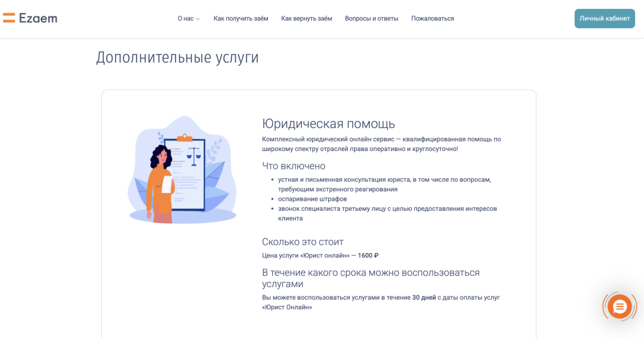
Task: Click the Дополнительные услуги page heading
Action: point(177,57)
